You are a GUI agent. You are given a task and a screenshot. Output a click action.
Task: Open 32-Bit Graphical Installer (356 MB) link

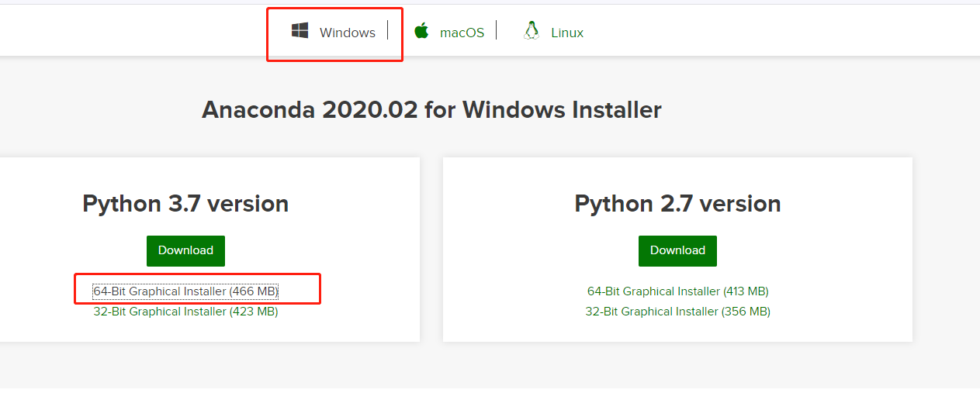pos(678,312)
